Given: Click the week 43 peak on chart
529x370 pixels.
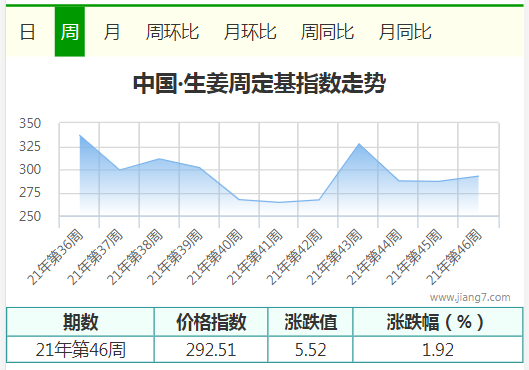Looking at the screenshot, I should pos(359,144).
